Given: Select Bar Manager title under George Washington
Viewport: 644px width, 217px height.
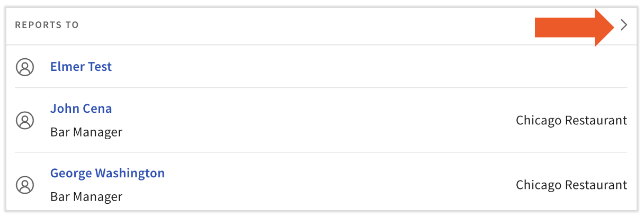Looking at the screenshot, I should 86,197.
